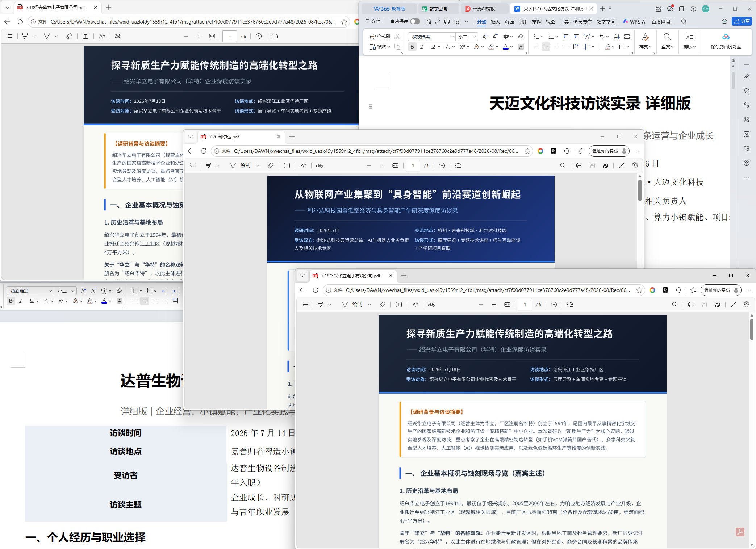This screenshot has width=756, height=549.
Task: Click the 分享 share button
Action: pyautogui.click(x=742, y=21)
